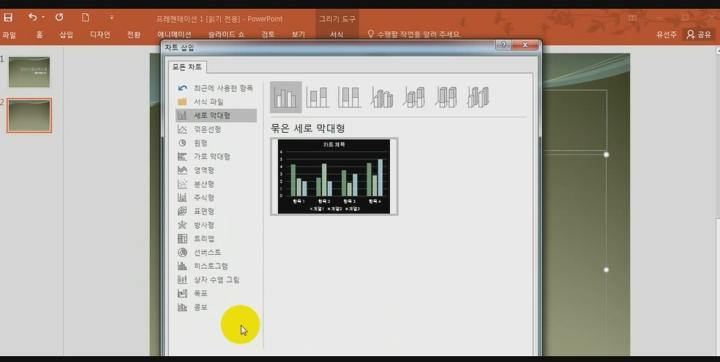
Task: Click the 'Tell me' search box with lightbulb
Action: click(413, 34)
